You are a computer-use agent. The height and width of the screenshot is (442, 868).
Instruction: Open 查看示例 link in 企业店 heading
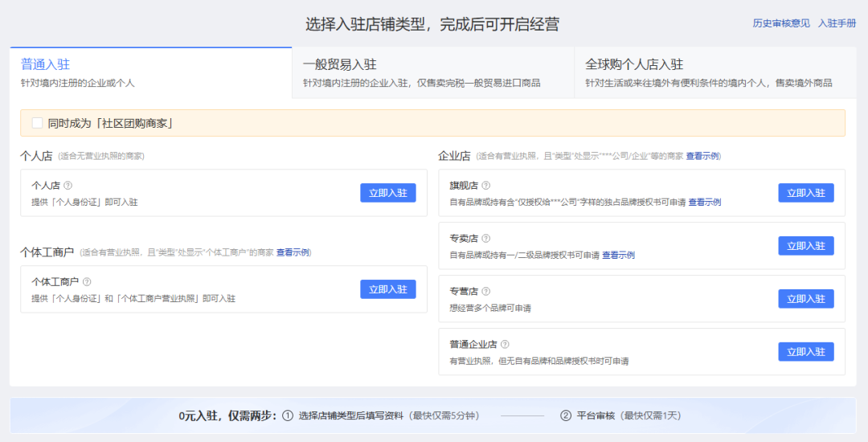pos(702,156)
